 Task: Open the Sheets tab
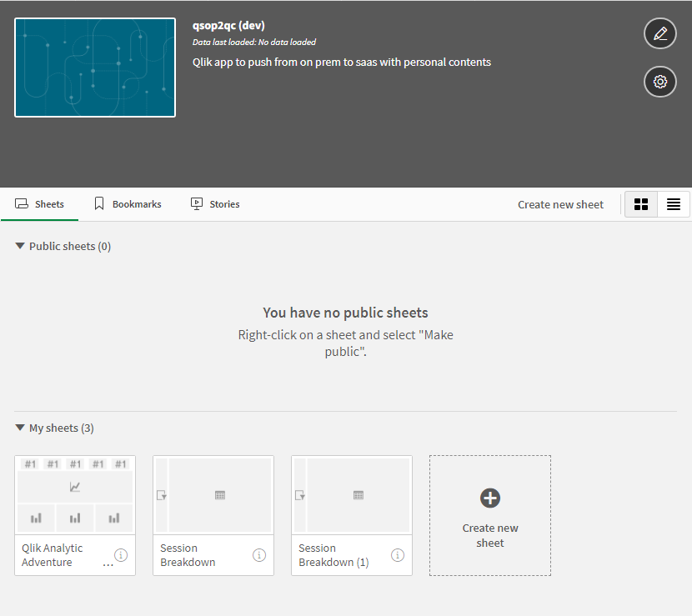[x=40, y=204]
